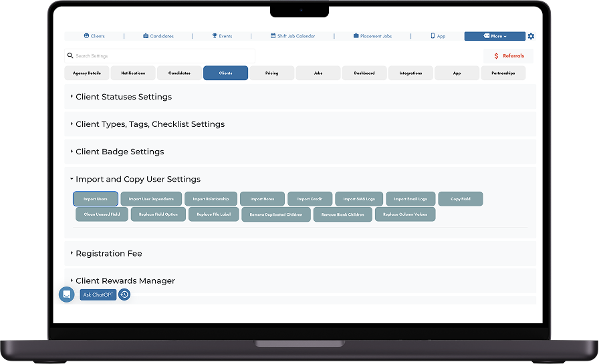Click the Clean Unused Field button

coord(102,214)
